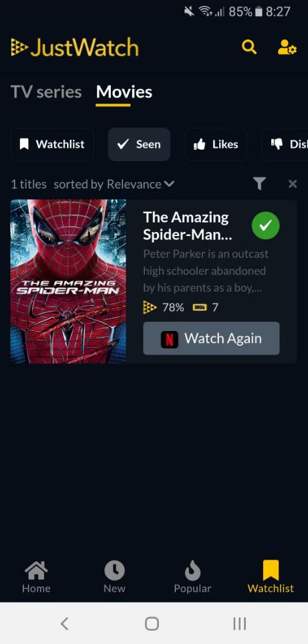
Task: Enable the Watchlist filter chip
Action: click(52, 144)
